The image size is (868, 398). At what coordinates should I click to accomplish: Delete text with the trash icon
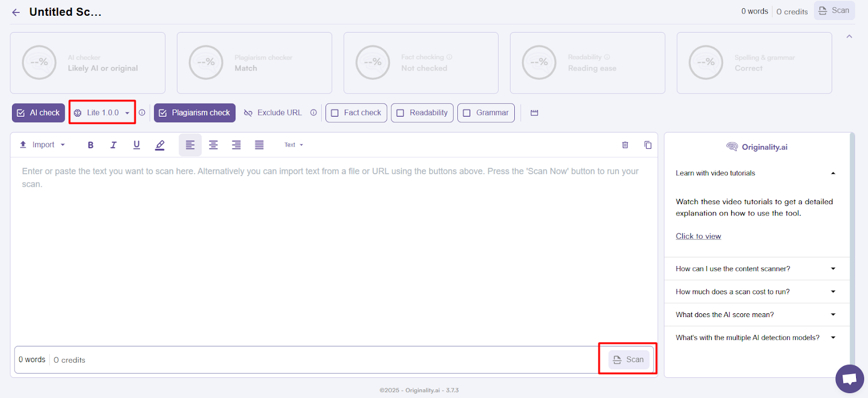pos(625,145)
